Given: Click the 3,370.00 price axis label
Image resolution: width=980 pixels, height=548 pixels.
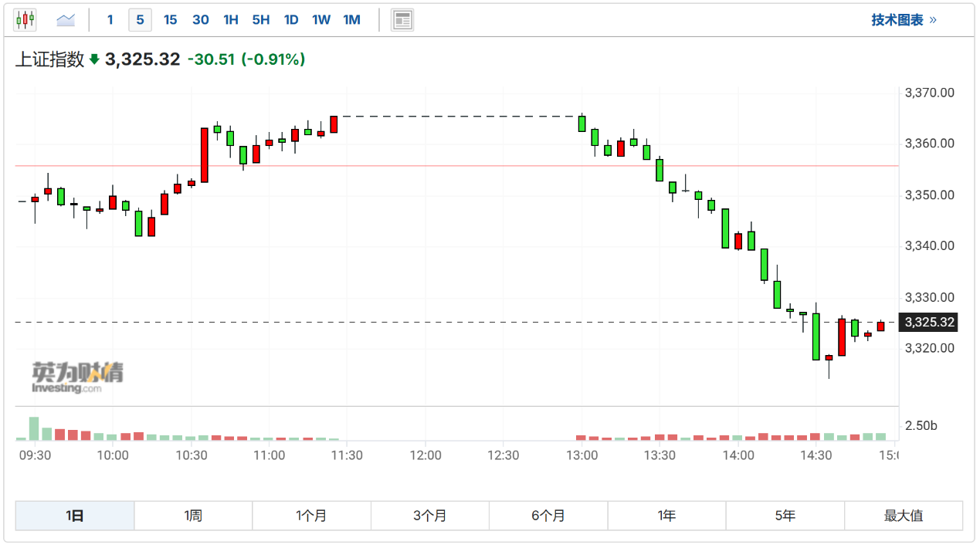Looking at the screenshot, I should pos(929,93).
